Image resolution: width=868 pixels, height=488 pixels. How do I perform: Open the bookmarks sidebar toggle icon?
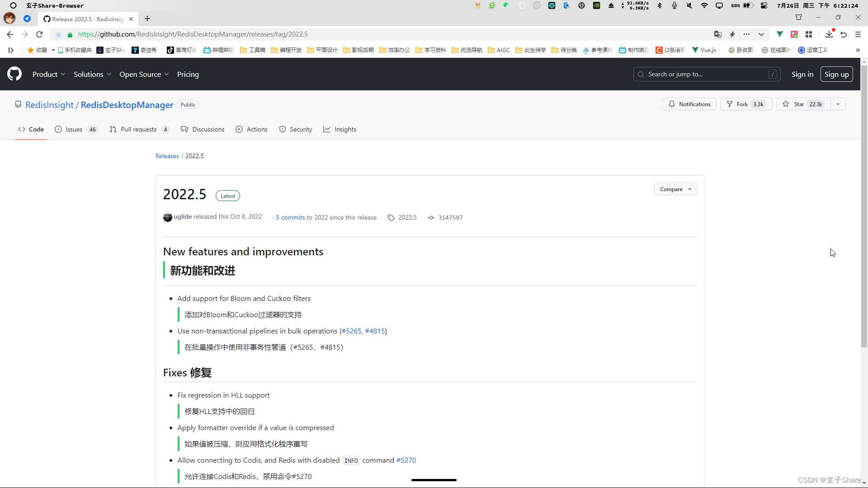pos(11,50)
